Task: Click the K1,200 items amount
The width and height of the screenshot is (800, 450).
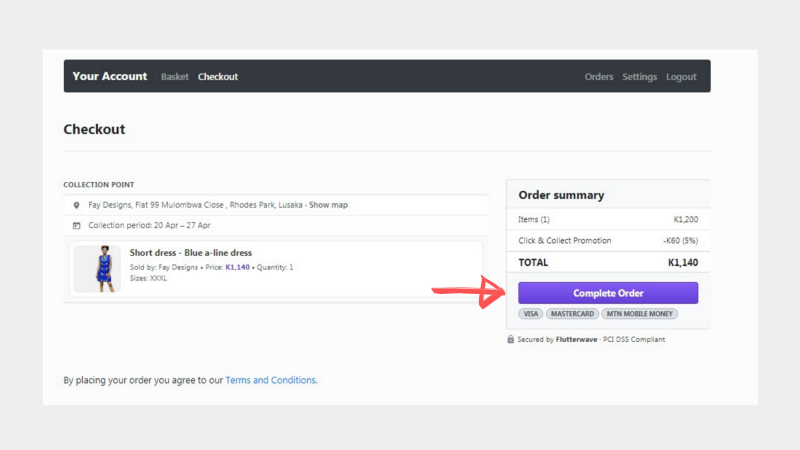Action: coord(686,219)
